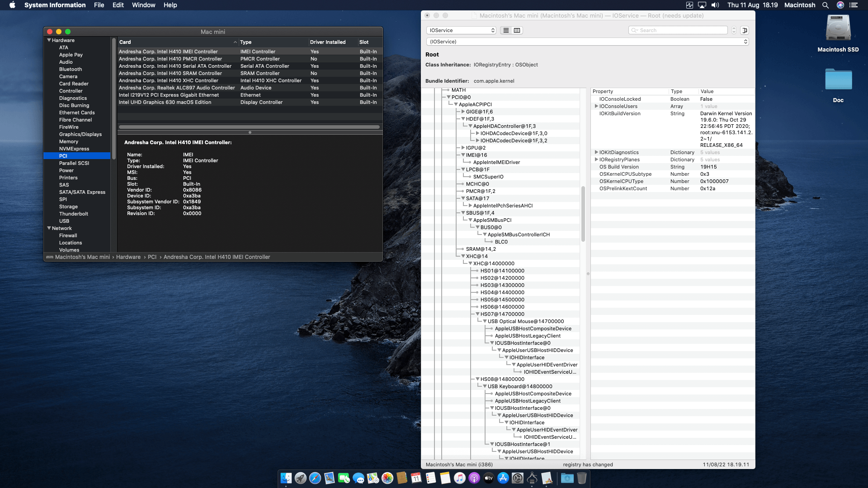
Task: Expand the IOKitDiagnostics property
Action: pos(597,152)
